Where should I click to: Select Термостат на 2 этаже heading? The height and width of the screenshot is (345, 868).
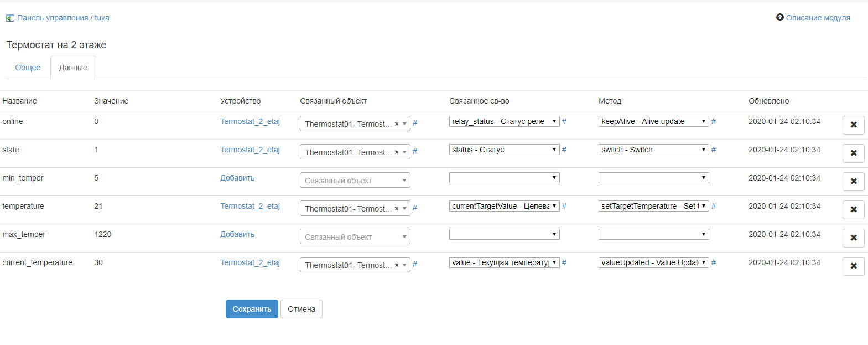point(56,45)
